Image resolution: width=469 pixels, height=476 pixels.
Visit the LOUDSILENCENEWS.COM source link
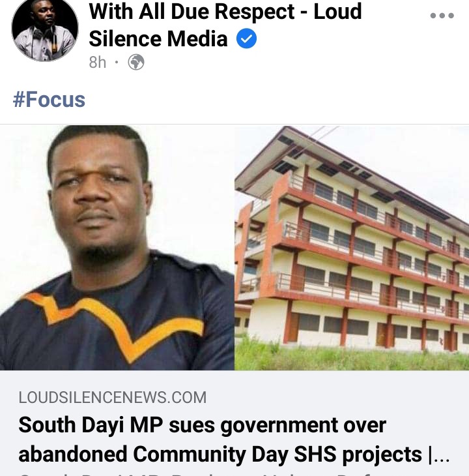[x=113, y=397]
